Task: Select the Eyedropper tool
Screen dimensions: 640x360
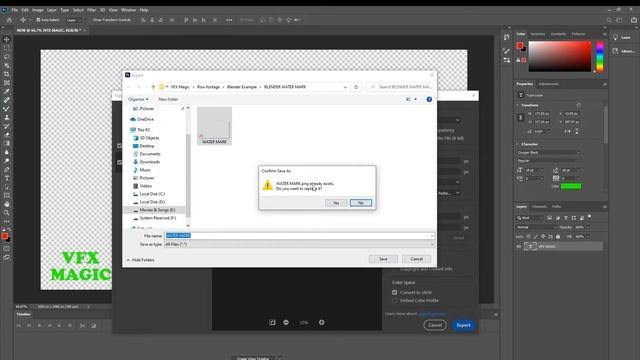Action: pos(7,91)
